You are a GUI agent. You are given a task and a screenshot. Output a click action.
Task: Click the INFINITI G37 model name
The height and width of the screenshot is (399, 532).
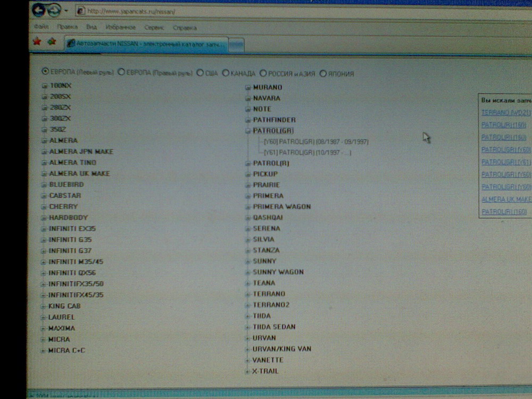coord(70,251)
